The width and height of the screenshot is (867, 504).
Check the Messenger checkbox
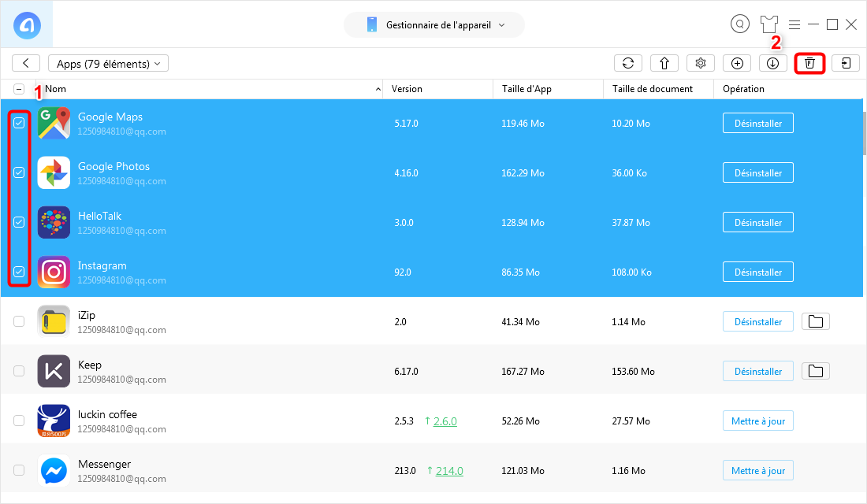19,470
